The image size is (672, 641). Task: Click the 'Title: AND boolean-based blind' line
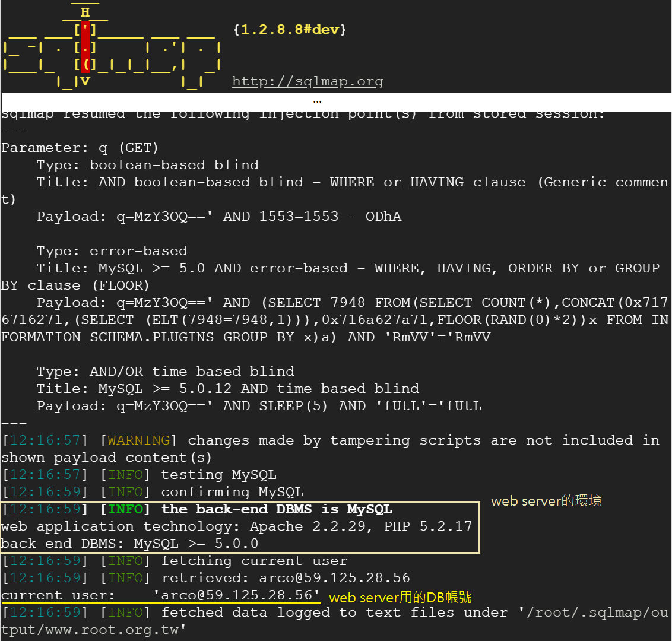352,182
